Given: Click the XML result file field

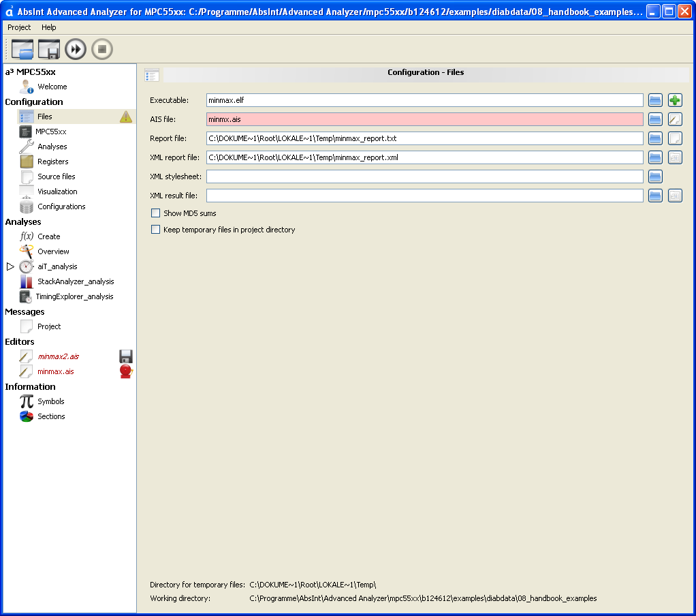Looking at the screenshot, I should (425, 196).
